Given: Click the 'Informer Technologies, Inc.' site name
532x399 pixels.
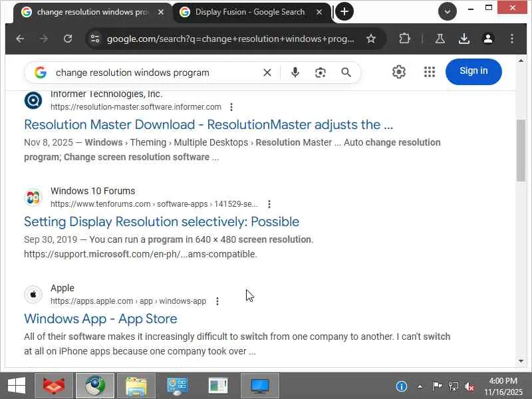Looking at the screenshot, I should [x=106, y=94].
